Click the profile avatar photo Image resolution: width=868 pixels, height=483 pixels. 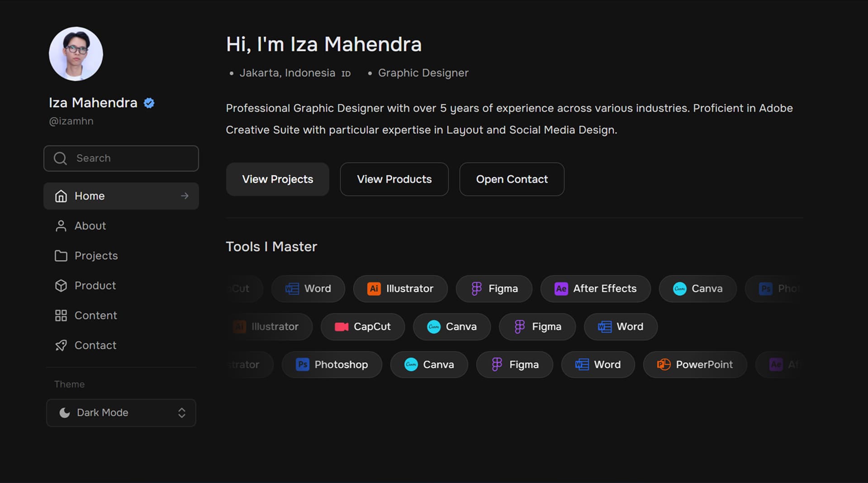[76, 54]
